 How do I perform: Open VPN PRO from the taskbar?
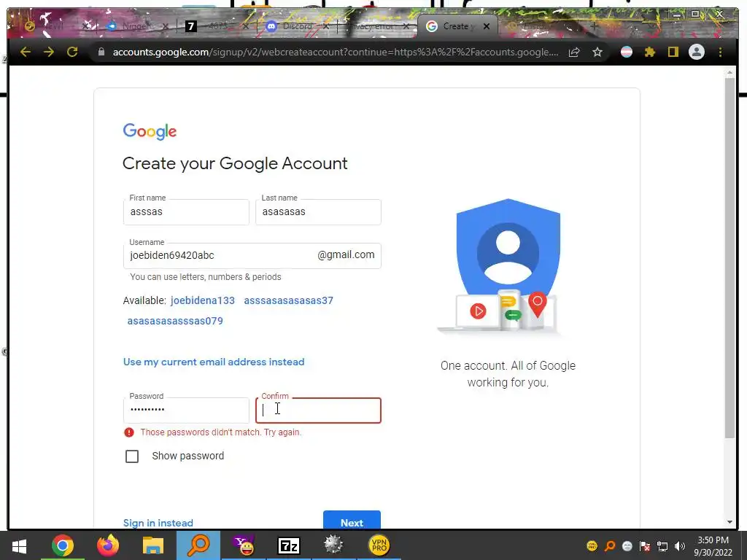point(379,545)
